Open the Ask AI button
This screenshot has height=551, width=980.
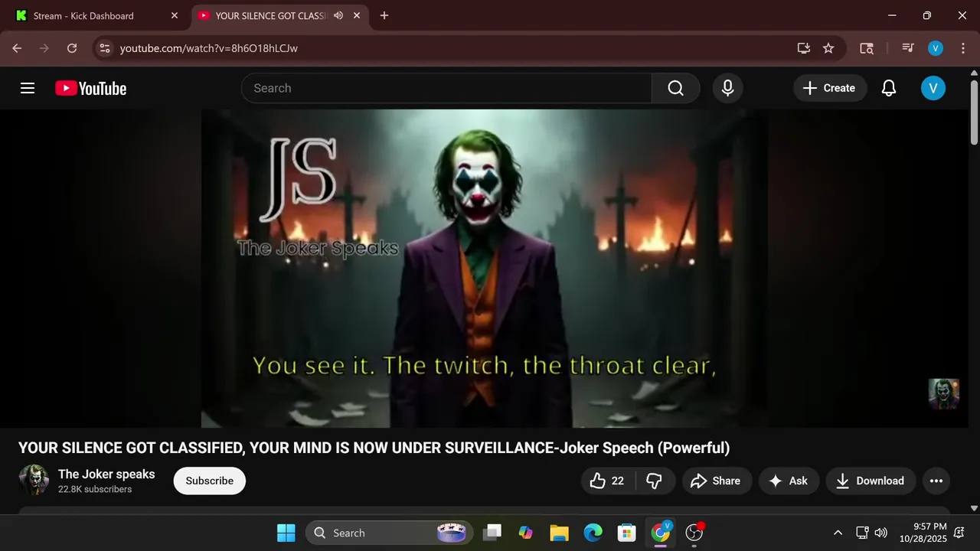point(789,481)
